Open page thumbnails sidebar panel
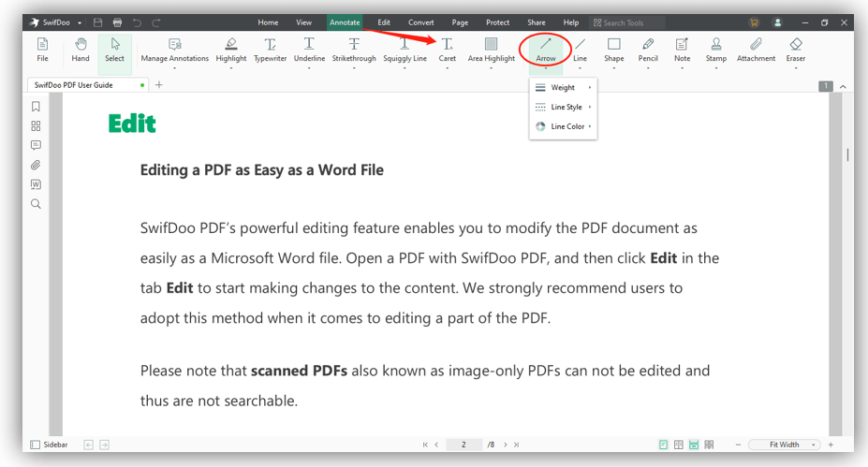The height and width of the screenshot is (467, 868). [36, 126]
